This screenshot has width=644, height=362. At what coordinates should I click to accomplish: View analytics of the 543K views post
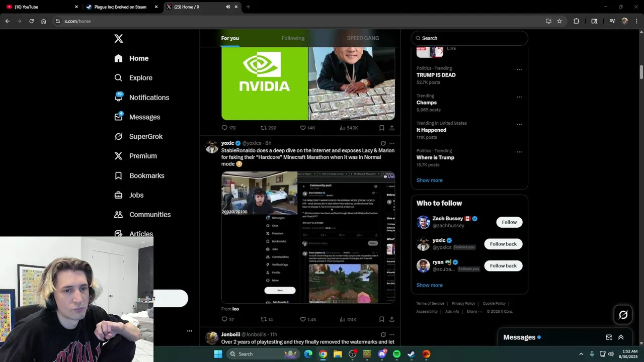click(349, 128)
